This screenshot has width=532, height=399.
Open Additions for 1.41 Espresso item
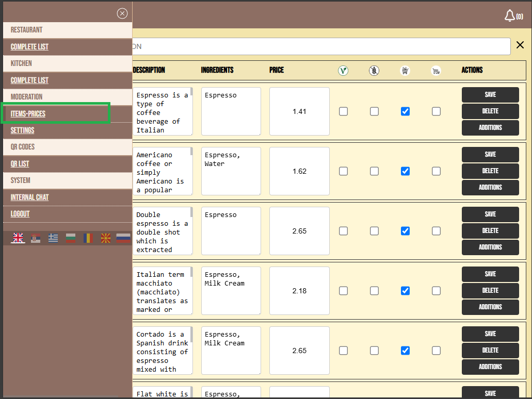pyautogui.click(x=490, y=128)
